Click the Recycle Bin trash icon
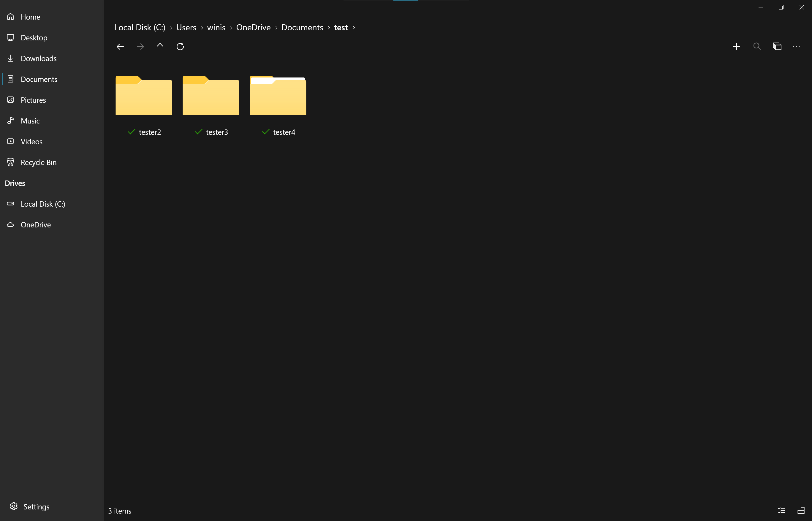 (10, 162)
